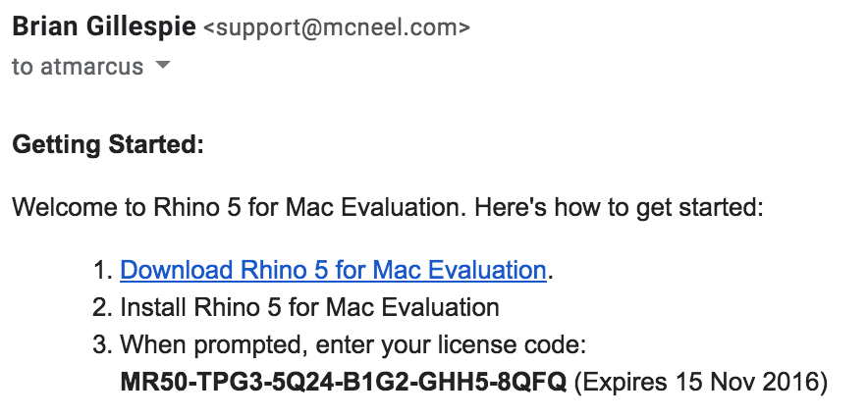Click list number 3 before license step
The image size is (868, 418).
coord(102,345)
